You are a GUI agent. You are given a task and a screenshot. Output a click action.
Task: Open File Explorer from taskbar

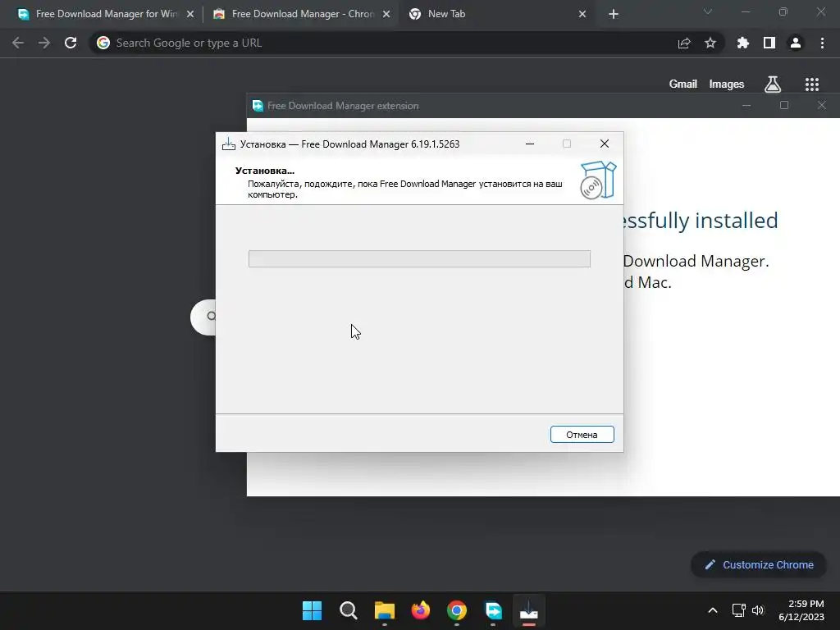385,610
